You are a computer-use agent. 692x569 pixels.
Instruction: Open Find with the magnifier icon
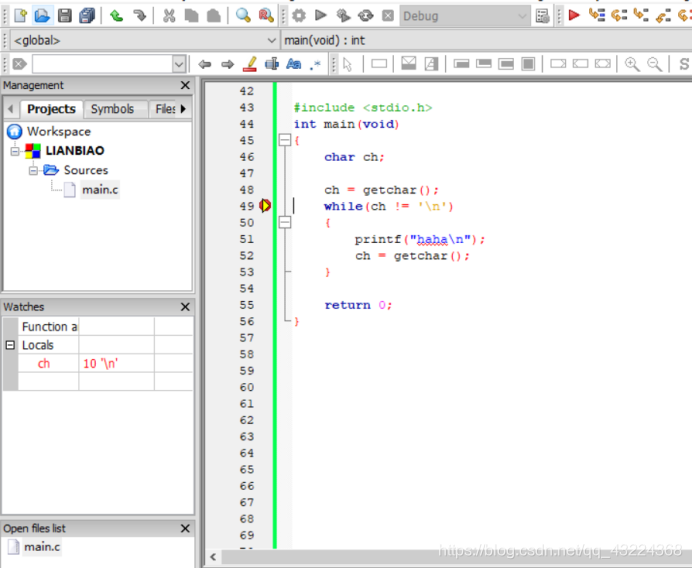(x=243, y=16)
